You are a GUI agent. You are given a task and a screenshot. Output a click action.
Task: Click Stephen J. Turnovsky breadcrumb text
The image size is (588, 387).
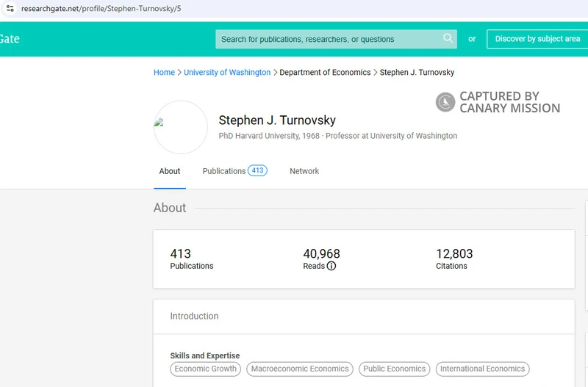click(417, 72)
